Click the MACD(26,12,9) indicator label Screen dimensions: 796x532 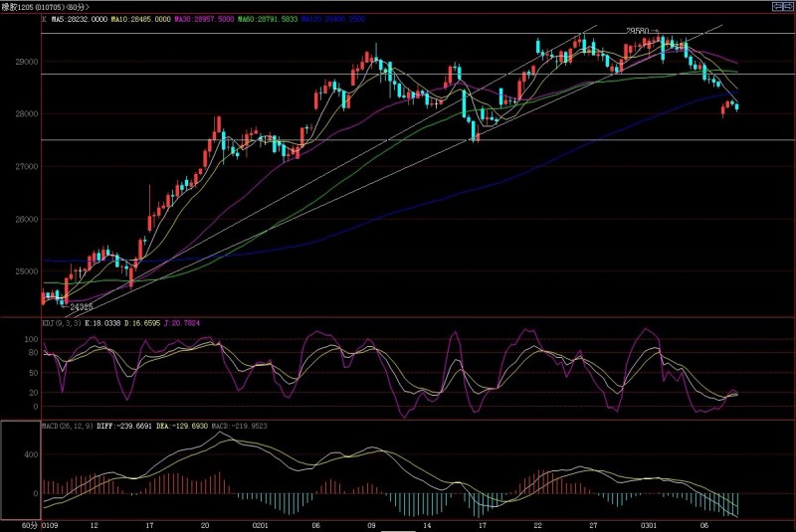pyautogui.click(x=69, y=427)
